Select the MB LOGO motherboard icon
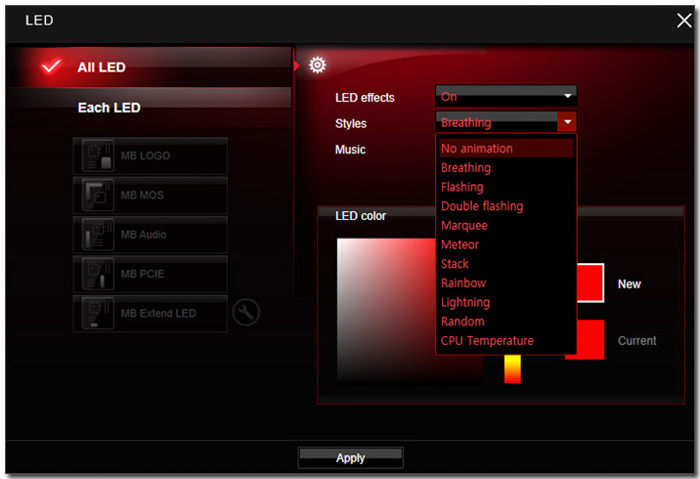700x479 pixels. tap(98, 156)
